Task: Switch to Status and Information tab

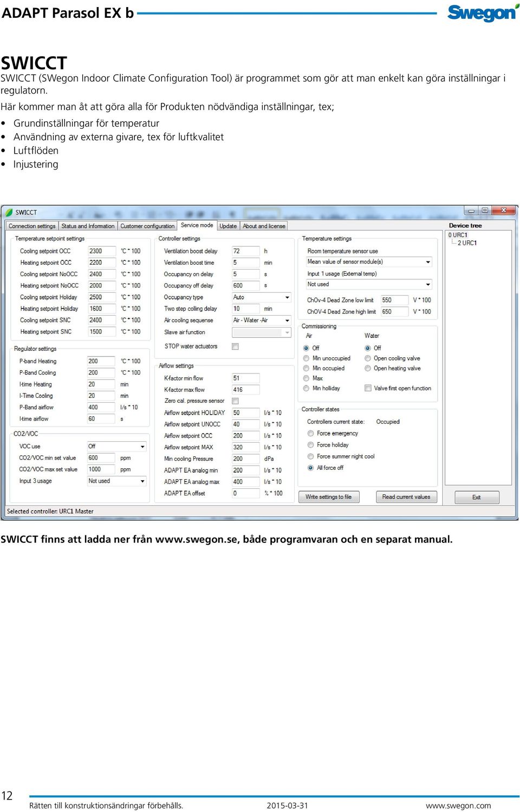Action: click(x=88, y=226)
